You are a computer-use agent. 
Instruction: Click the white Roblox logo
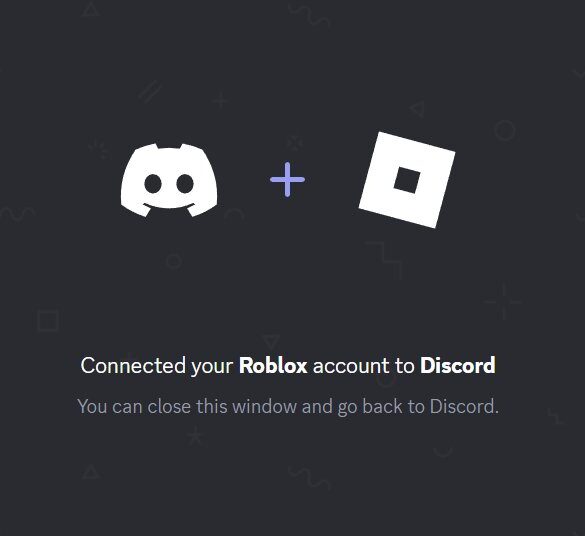tap(407, 180)
